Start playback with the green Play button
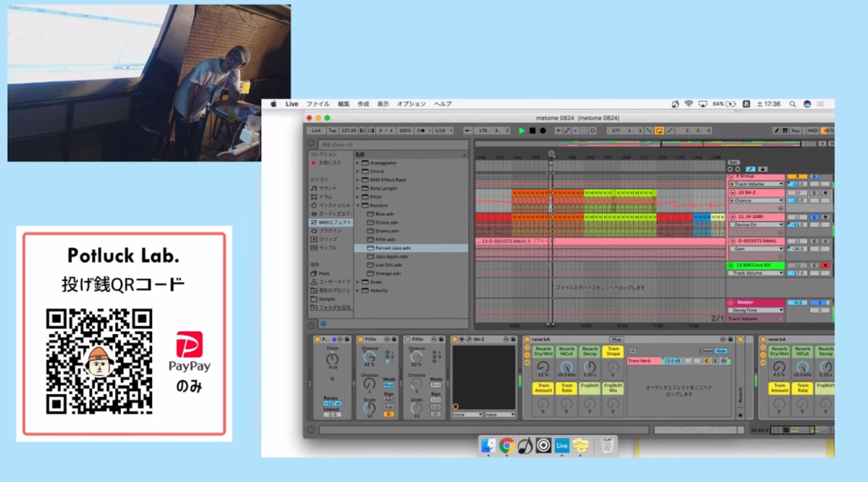Screen dimensions: 868x482 point(522,131)
